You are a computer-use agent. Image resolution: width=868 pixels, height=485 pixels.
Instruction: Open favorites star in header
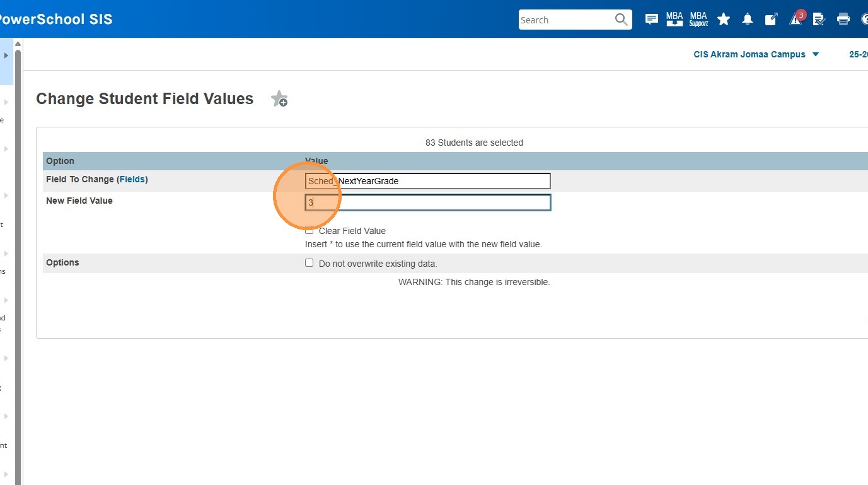coord(724,20)
